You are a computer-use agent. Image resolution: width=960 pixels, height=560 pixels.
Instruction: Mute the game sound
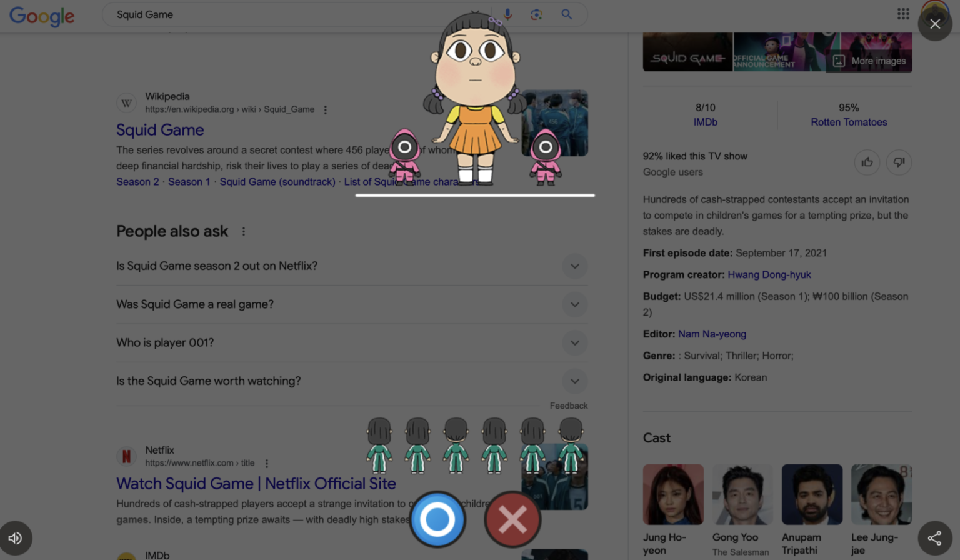15,538
